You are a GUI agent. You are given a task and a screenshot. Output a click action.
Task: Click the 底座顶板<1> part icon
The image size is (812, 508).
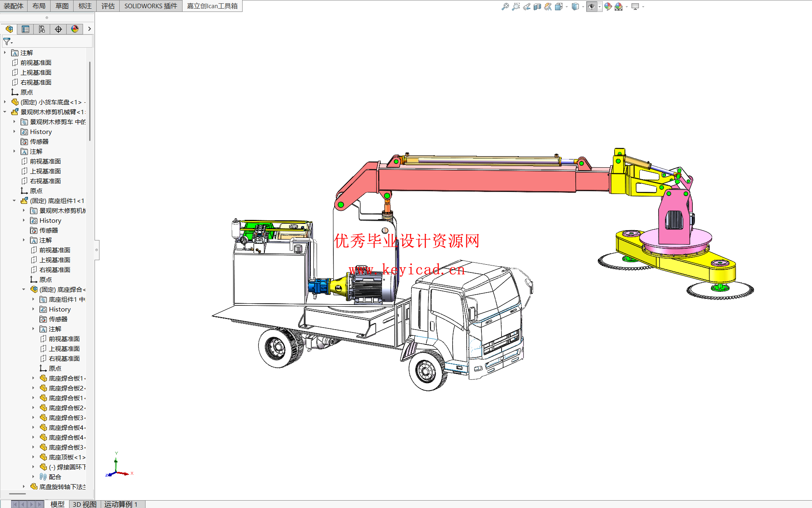point(43,457)
